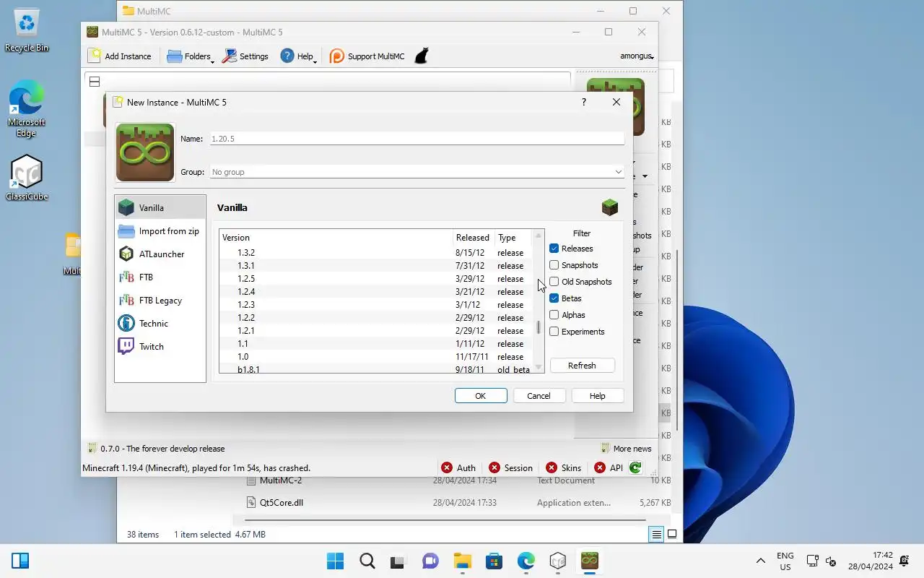The image size is (924, 578).
Task: Switch File Explorer to details view icon
Action: point(656,535)
